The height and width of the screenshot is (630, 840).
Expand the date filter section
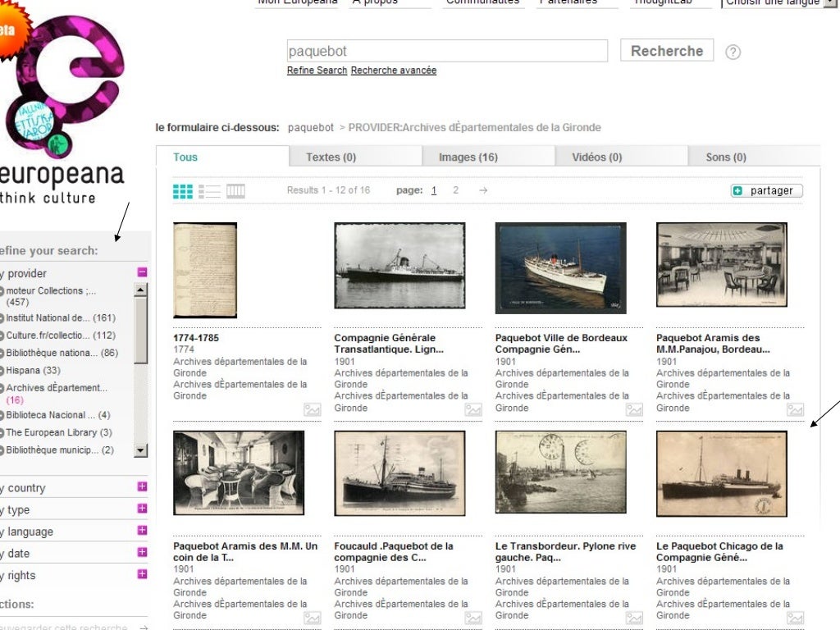pyautogui.click(x=142, y=552)
